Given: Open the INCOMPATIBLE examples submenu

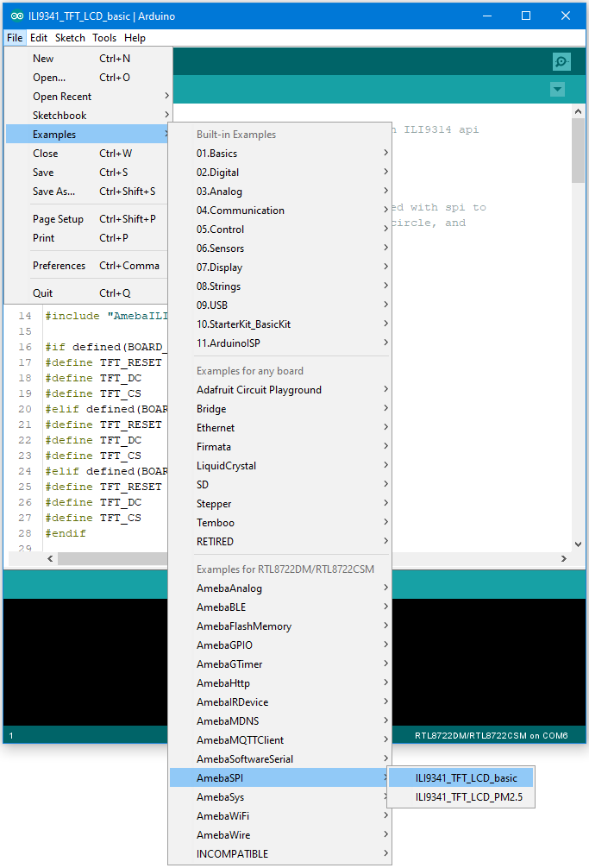Looking at the screenshot, I should coord(280,853).
